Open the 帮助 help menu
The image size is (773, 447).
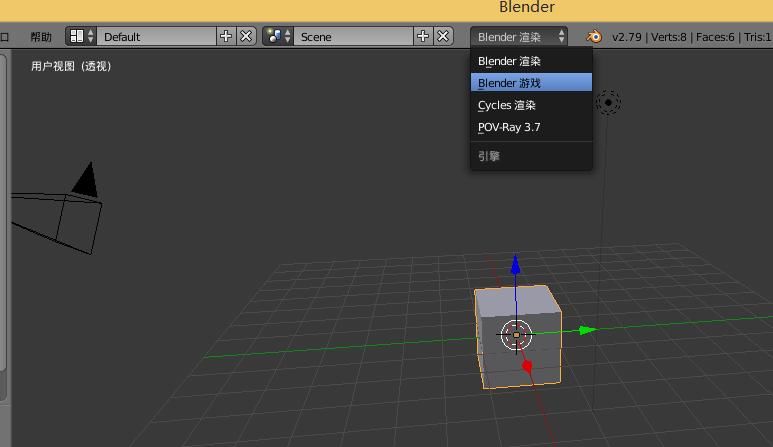pyautogui.click(x=41, y=37)
